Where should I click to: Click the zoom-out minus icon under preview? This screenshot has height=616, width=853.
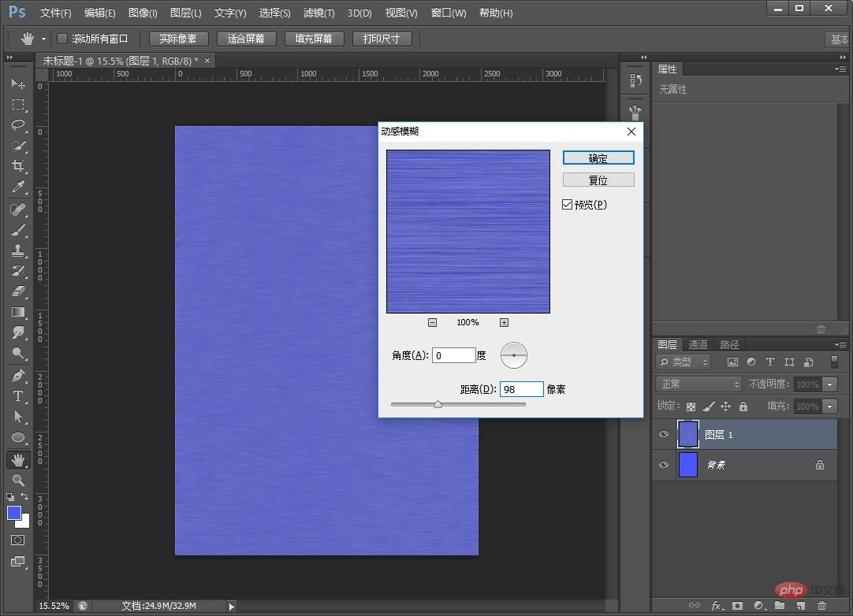[432, 322]
